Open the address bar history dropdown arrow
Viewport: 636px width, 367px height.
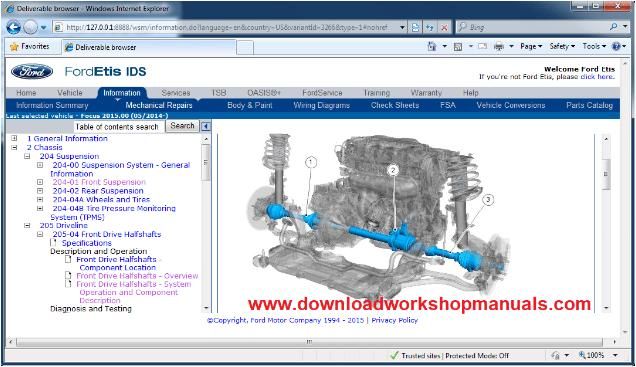402,28
